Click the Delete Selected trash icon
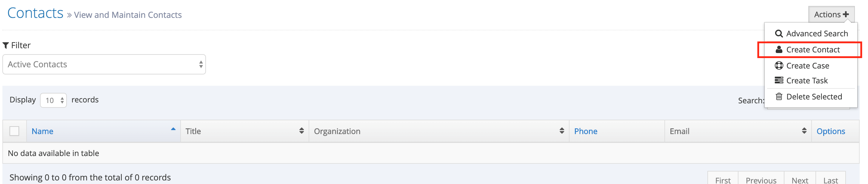Viewport: 868px width, 184px height. pyautogui.click(x=779, y=96)
